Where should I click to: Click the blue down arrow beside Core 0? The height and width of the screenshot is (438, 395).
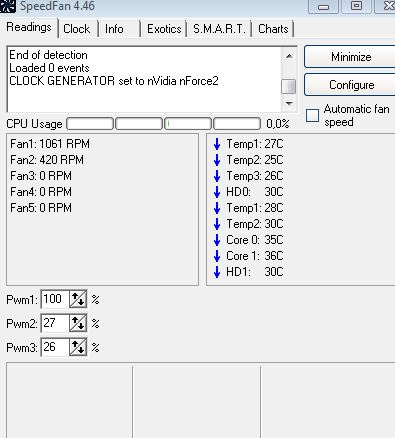(217, 240)
